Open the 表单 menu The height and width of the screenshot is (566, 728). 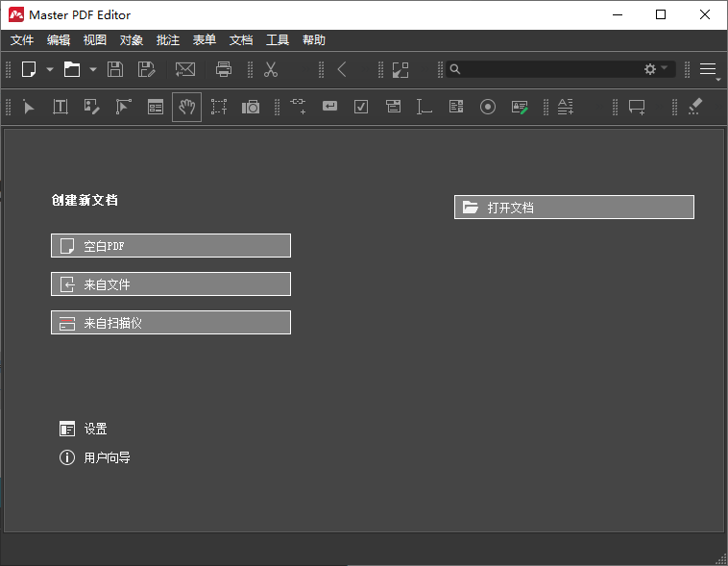[205, 40]
